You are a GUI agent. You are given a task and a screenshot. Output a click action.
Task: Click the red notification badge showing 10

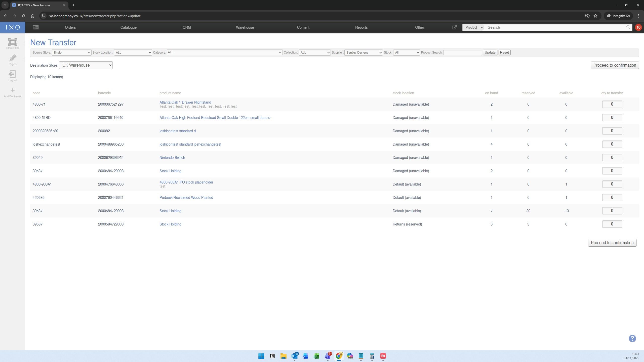(638, 27)
